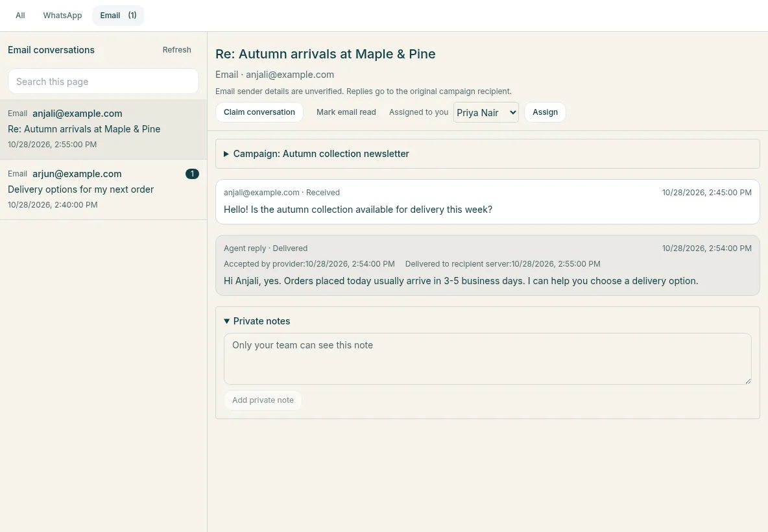Viewport: 768px width, 532px height.
Task: Click the agent reply about 3-5 business days
Action: point(487,265)
